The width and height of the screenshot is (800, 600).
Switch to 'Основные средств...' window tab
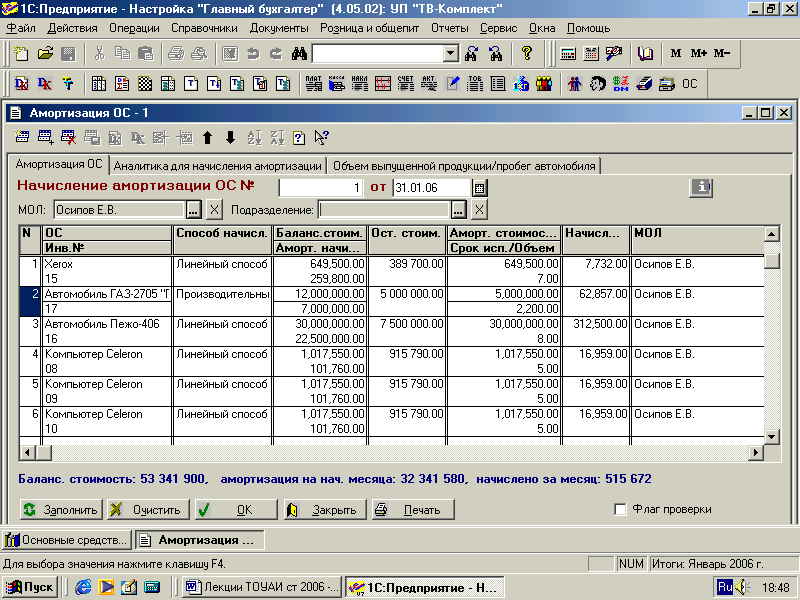point(67,540)
